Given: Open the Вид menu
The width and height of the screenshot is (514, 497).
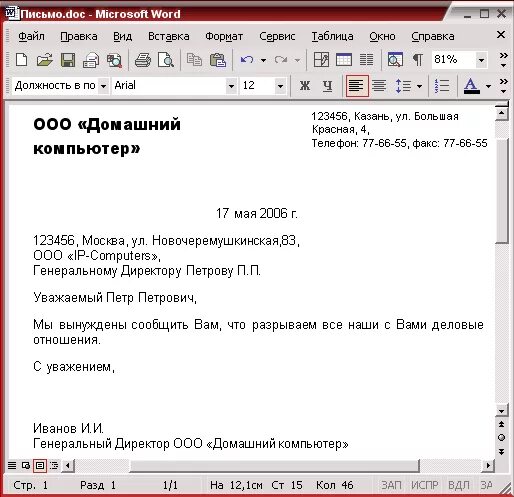Looking at the screenshot, I should point(122,36).
